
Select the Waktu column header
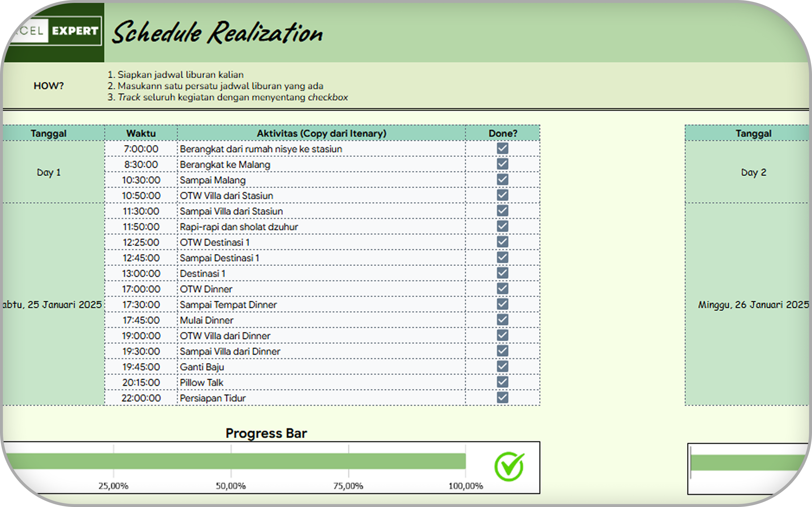point(141,133)
